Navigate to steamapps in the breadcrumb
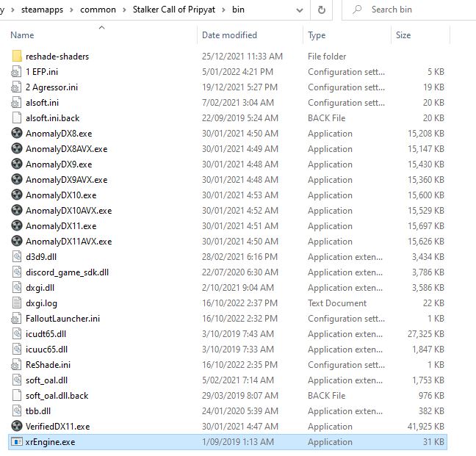The width and height of the screenshot is (476, 456). coord(42,10)
